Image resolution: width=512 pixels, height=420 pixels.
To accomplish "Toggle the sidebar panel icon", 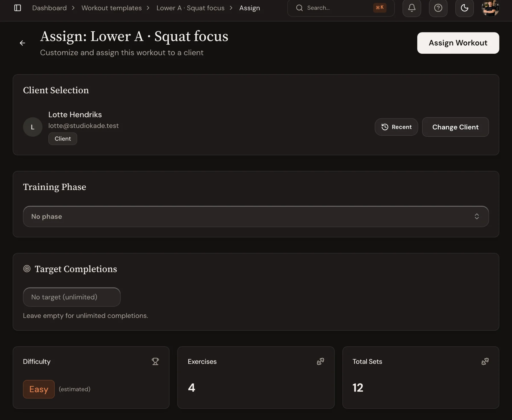I will click(x=18, y=8).
